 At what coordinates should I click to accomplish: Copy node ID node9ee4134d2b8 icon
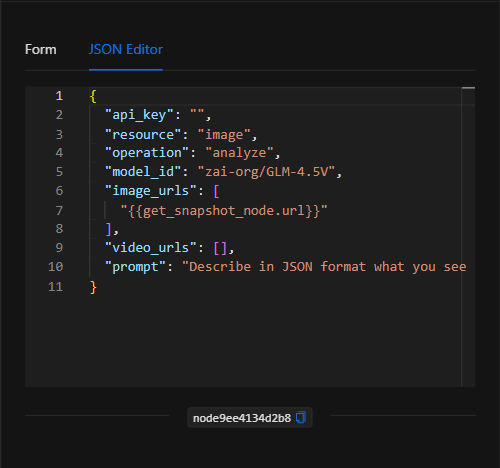[x=301, y=418]
